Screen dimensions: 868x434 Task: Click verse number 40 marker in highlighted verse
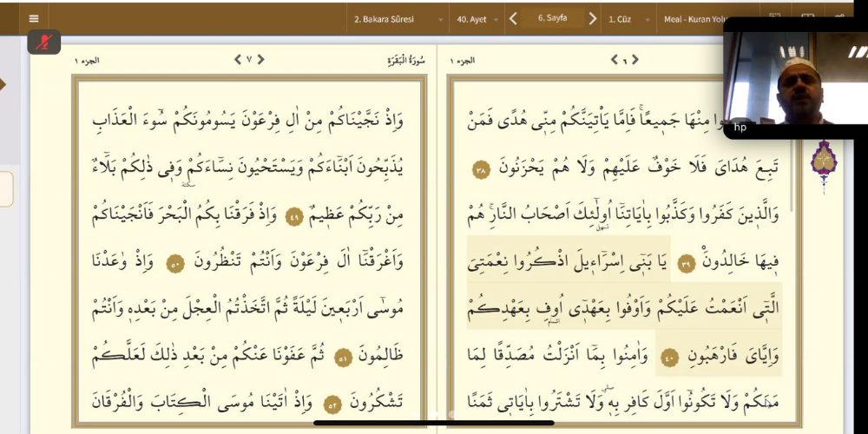pos(668,358)
